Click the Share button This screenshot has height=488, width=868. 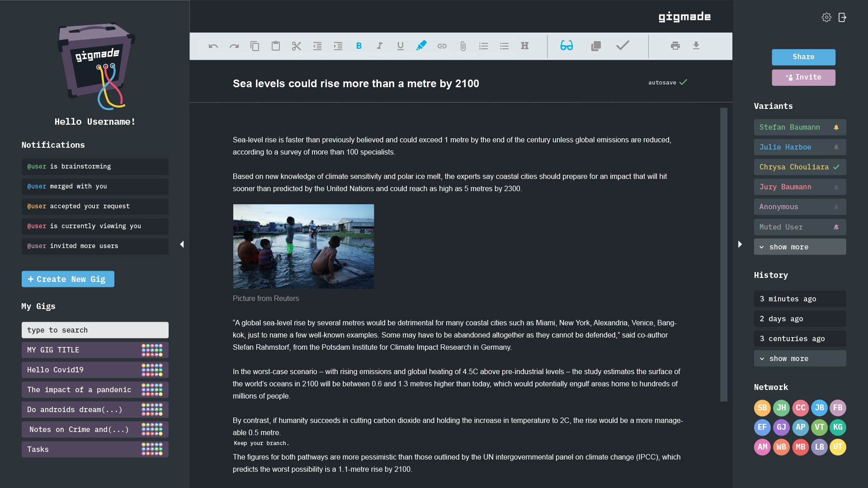tap(803, 57)
